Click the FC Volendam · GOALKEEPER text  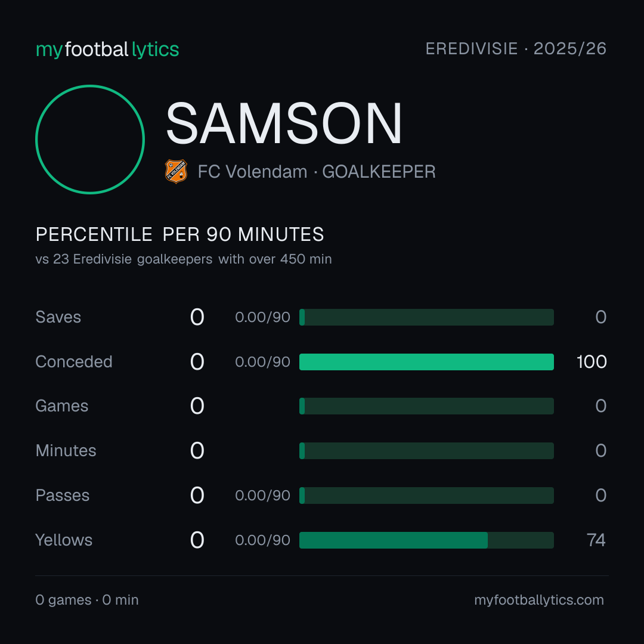click(317, 172)
